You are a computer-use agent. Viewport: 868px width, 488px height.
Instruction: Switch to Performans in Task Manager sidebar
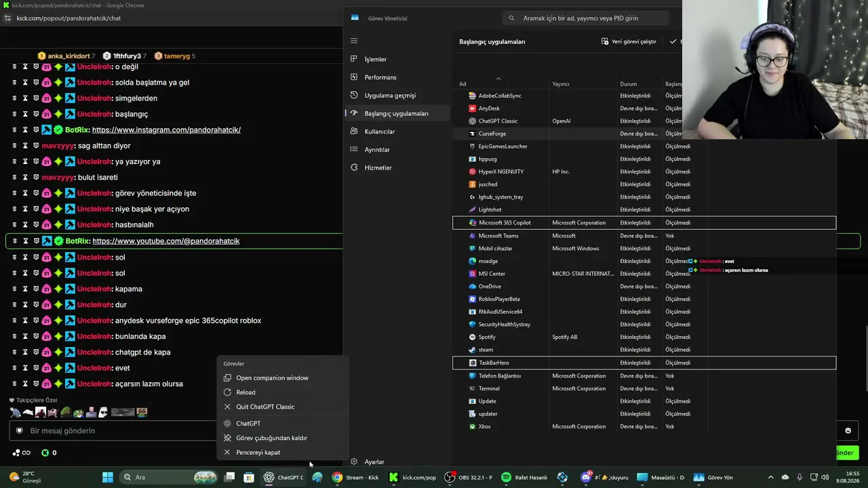(397, 77)
